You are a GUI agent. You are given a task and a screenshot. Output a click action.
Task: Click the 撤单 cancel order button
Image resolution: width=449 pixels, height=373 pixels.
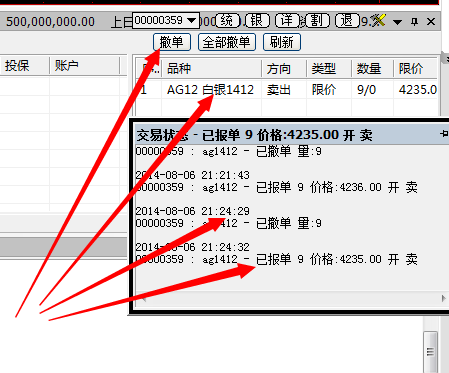(x=172, y=42)
